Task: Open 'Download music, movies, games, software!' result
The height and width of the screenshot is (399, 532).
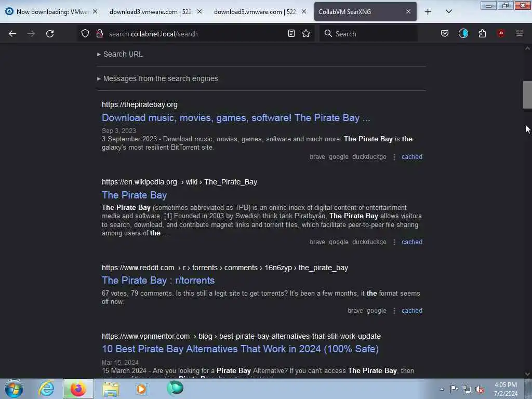Action: click(x=236, y=118)
